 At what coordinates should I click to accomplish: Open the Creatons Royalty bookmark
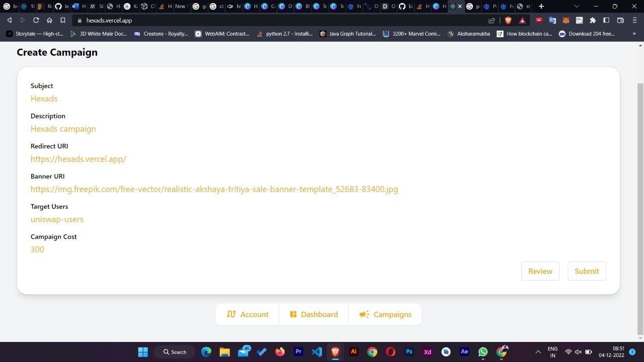(x=161, y=34)
